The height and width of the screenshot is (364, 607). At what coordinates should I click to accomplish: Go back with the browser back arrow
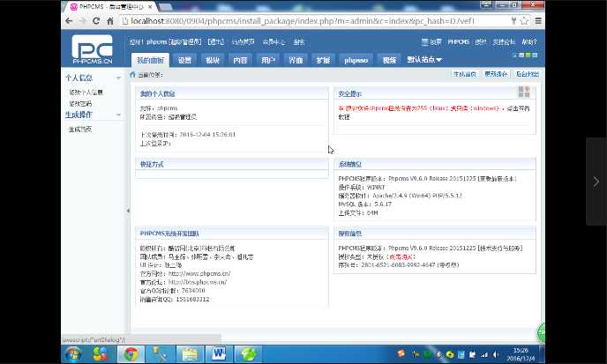(x=69, y=21)
